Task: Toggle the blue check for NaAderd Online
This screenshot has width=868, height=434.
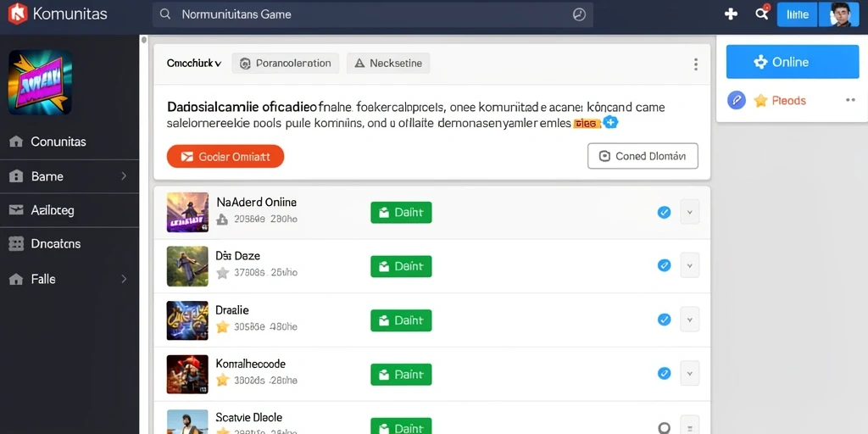Action: tap(664, 212)
